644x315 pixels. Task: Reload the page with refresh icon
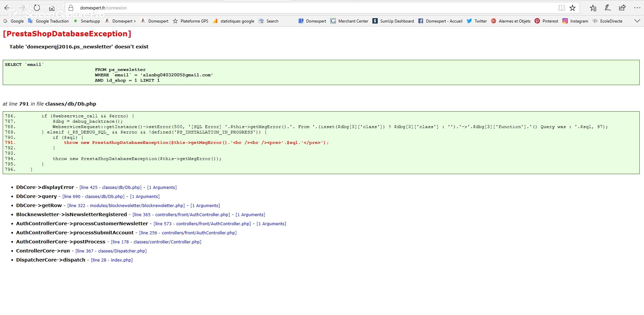tap(37, 8)
